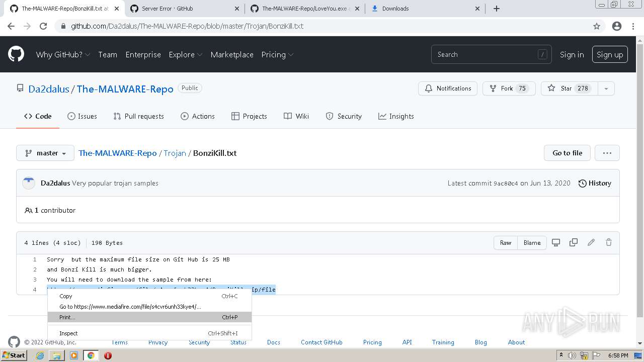Open Chrome three-dot menu
The image size is (644, 362).
633,26
